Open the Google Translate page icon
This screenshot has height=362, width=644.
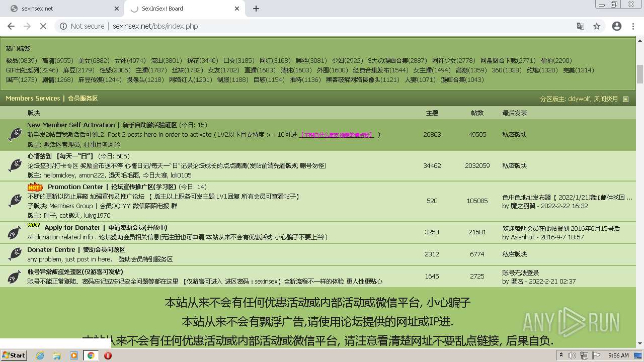coord(581,26)
